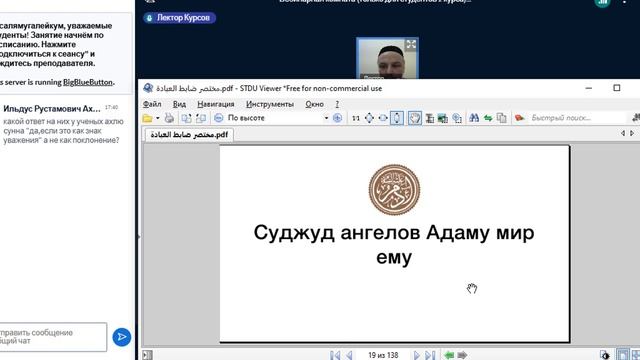Select the مختصر ضابط العبادة.pdf document tab

pyautogui.click(x=189, y=134)
